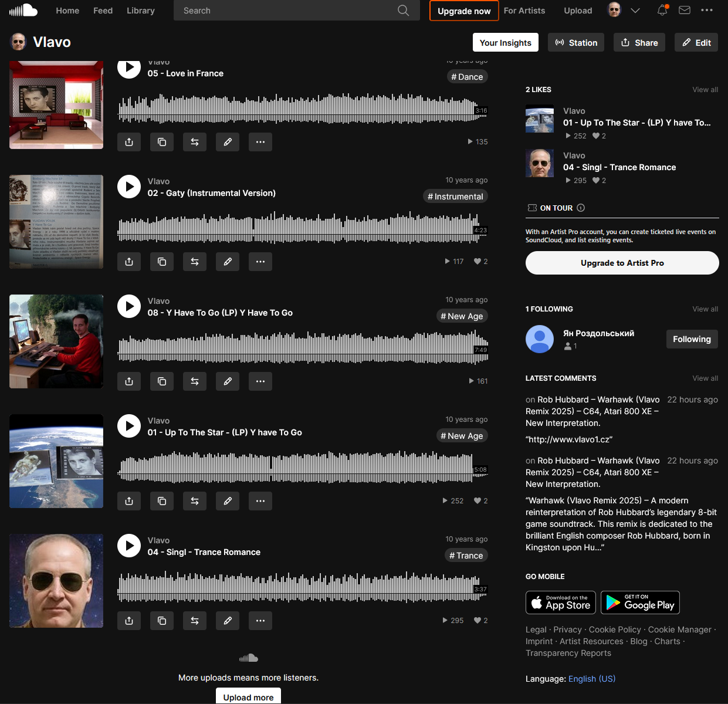The width and height of the screenshot is (728, 704).
Task: Open more options for Love in France
Action: pos(260,142)
